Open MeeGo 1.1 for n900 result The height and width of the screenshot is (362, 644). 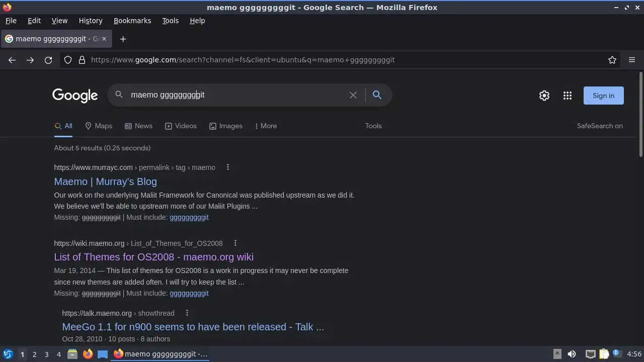click(193, 327)
